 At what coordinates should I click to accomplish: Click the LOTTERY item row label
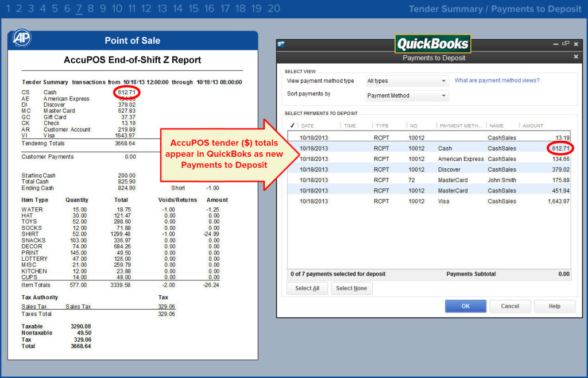[34, 259]
